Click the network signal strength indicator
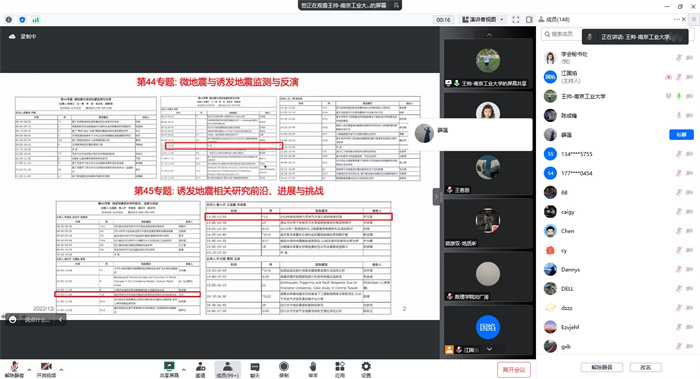Image resolution: width=700 pixels, height=379 pixels. click(36, 20)
